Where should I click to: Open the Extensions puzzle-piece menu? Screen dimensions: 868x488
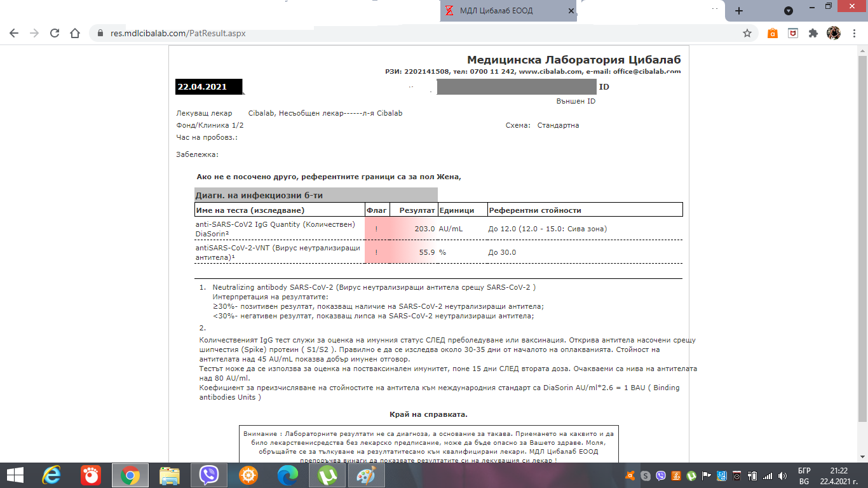pos(813,34)
